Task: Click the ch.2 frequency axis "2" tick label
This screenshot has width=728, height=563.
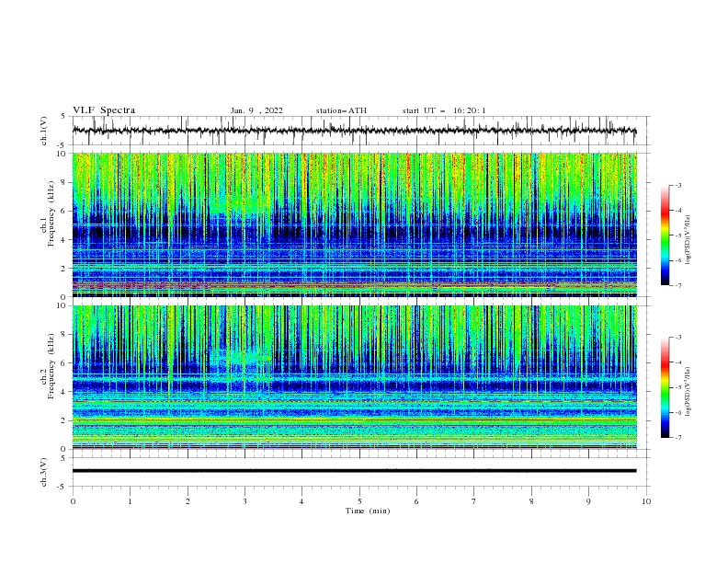Action: (x=64, y=420)
